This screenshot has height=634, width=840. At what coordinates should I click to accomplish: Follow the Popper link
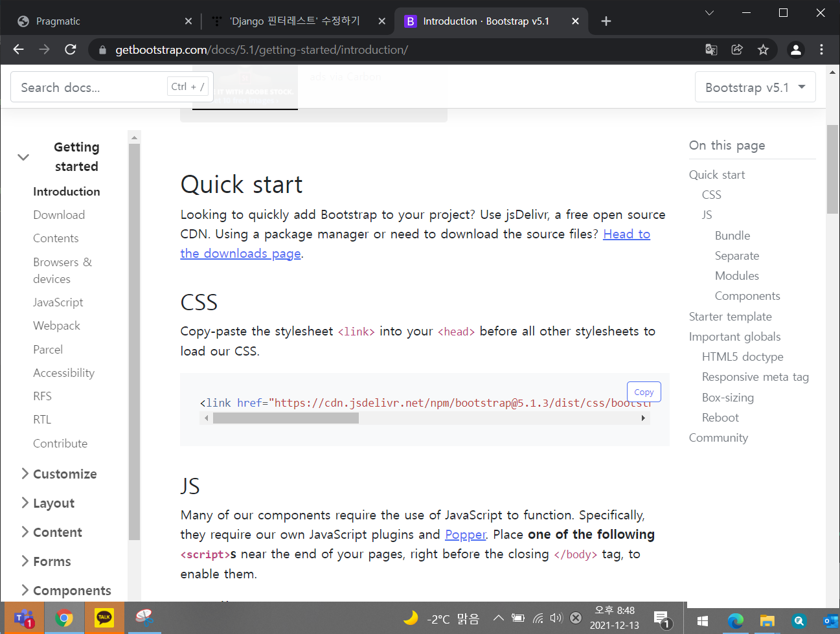(465, 534)
